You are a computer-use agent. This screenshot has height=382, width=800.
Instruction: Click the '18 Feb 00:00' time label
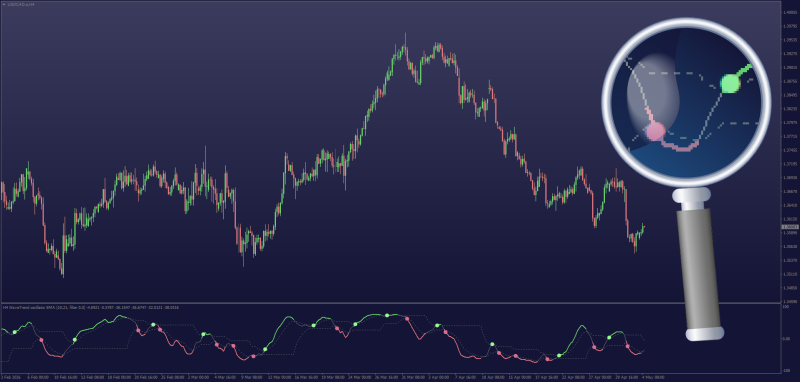click(119, 377)
